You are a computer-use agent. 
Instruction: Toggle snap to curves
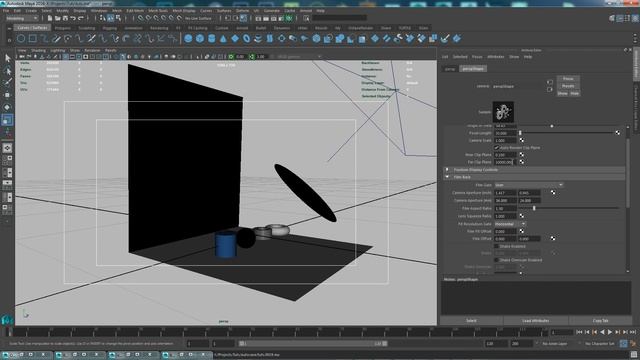tap(148, 18)
